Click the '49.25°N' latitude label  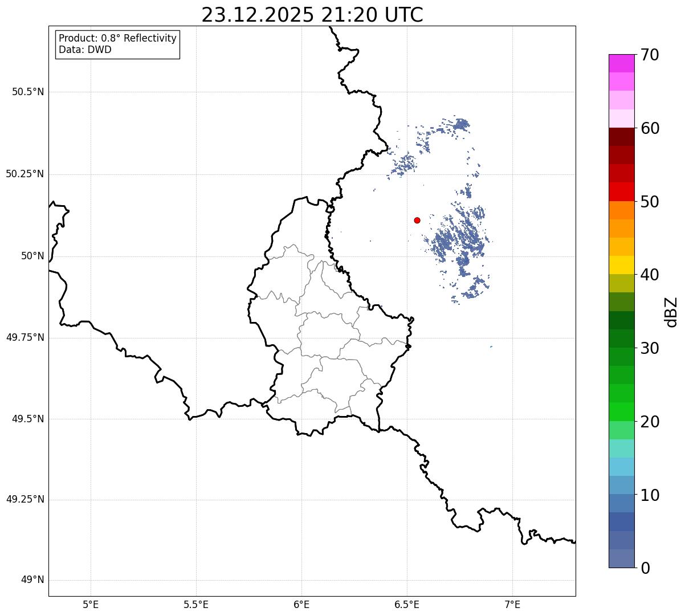pos(25,499)
